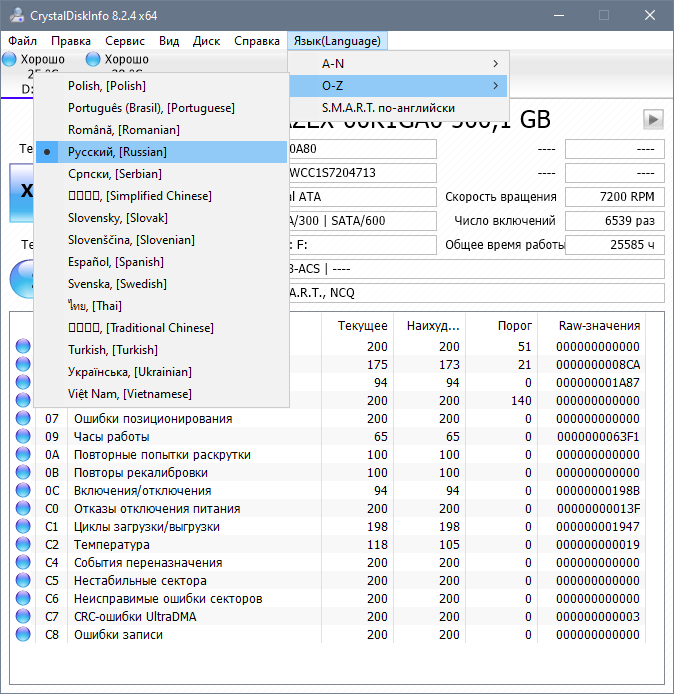674x694 pixels.
Task: Choose S.M.A.R.T. по-английски option
Action: (x=388, y=108)
